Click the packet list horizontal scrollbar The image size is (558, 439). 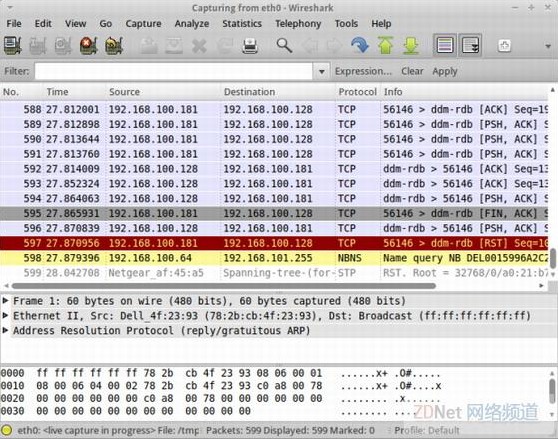coord(223,286)
